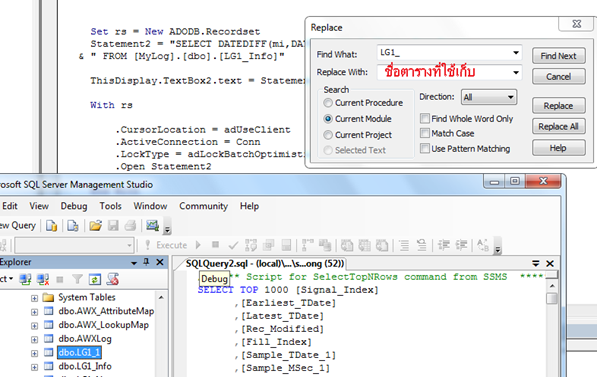This screenshot has width=597, height=377.
Task: Open the Find What dropdown arrow
Action: click(516, 53)
